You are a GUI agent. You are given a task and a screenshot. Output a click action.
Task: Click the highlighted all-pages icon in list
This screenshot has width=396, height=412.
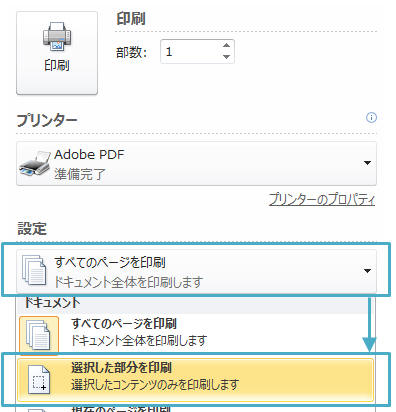pos(39,335)
